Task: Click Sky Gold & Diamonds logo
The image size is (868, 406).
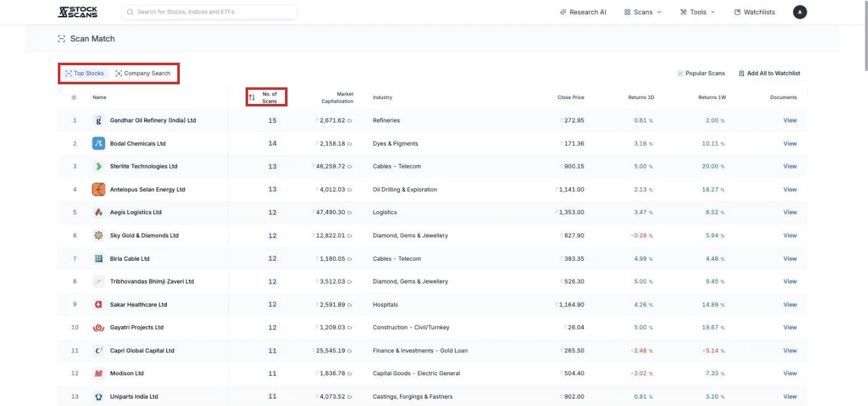Action: (x=98, y=236)
